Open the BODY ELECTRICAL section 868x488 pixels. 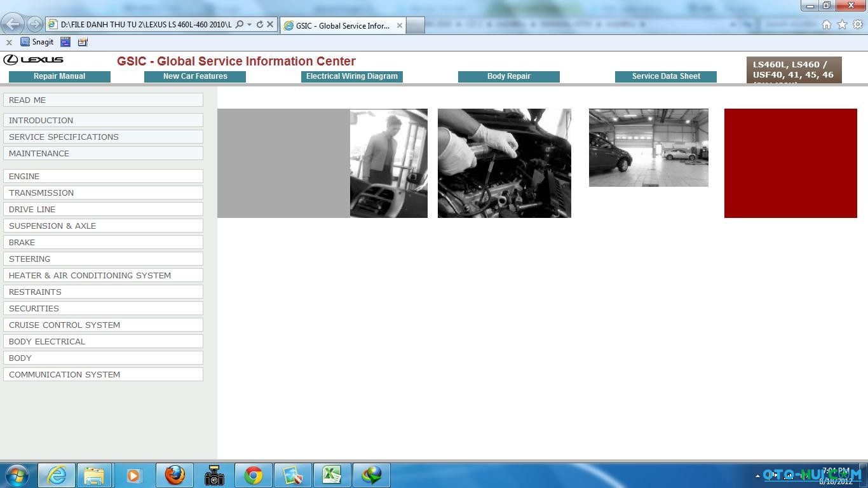[x=103, y=341]
